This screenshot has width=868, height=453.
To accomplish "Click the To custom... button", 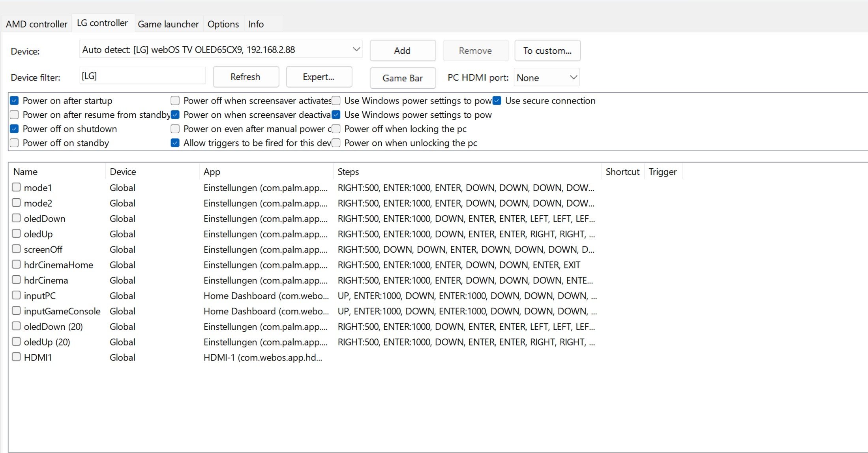I will [x=547, y=51].
